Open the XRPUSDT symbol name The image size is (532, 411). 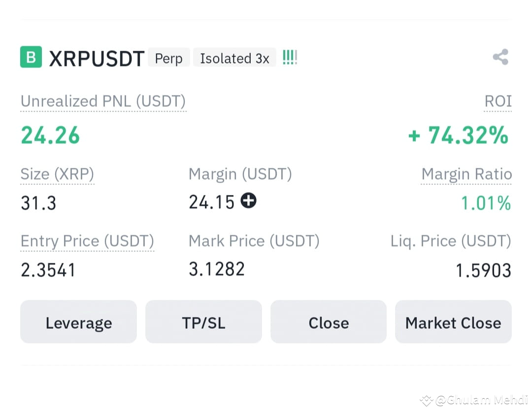[97, 58]
